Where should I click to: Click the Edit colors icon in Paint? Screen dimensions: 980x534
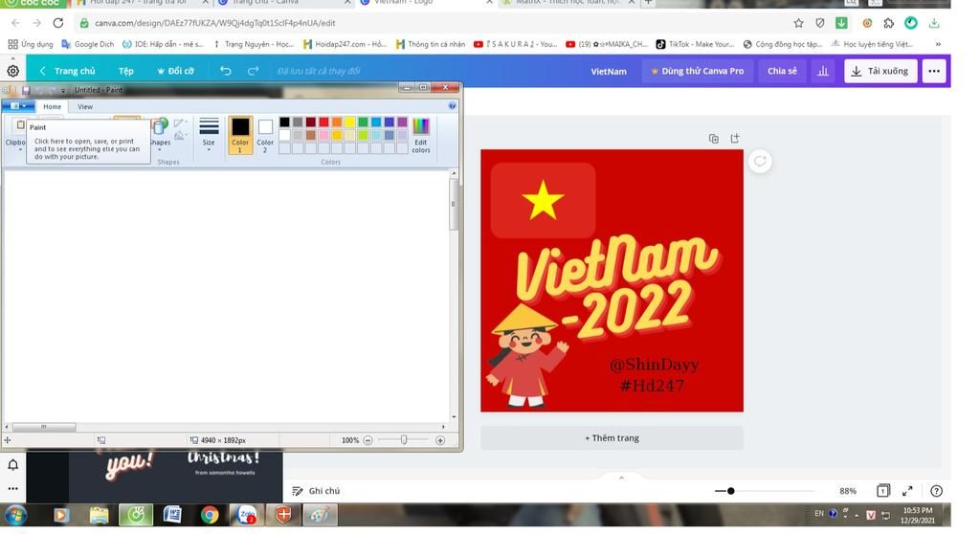click(421, 135)
